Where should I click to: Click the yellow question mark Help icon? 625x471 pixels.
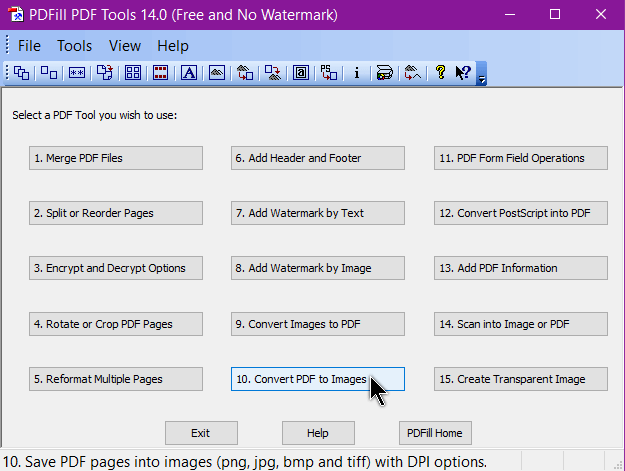click(440, 73)
